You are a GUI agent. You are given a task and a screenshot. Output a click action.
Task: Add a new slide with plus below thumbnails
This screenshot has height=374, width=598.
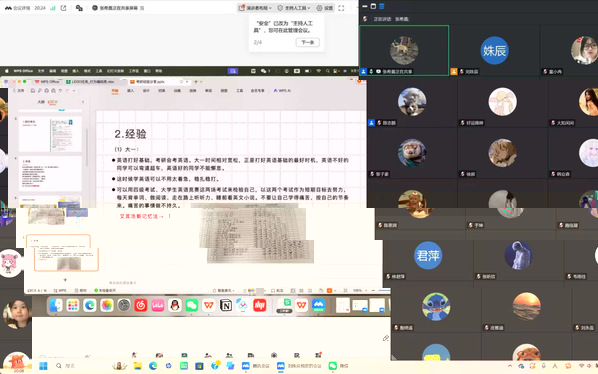(65, 279)
